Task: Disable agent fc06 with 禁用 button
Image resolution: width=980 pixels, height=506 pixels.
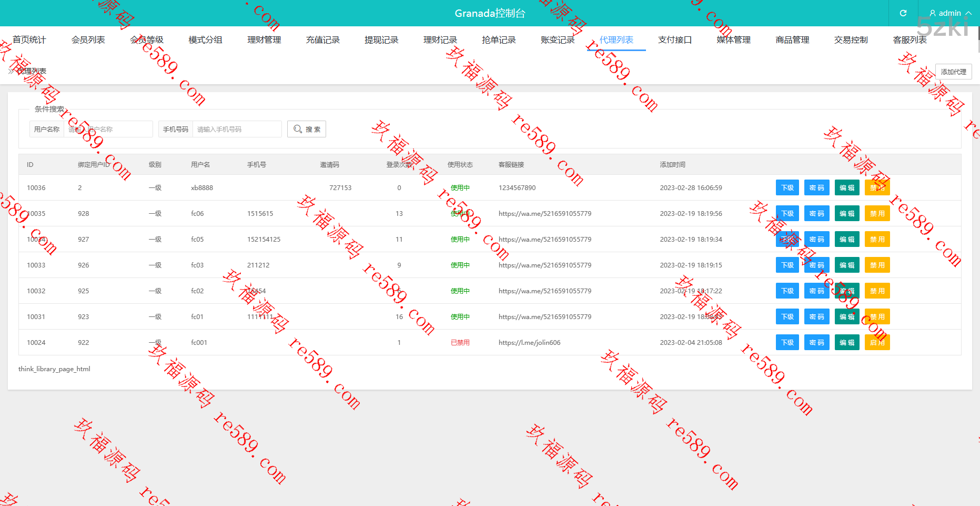Action: (877, 214)
